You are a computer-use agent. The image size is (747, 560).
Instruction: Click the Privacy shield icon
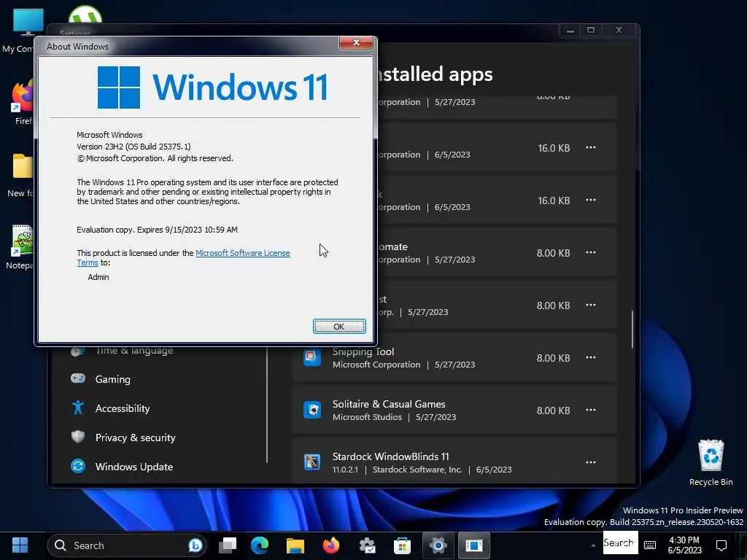(77, 437)
